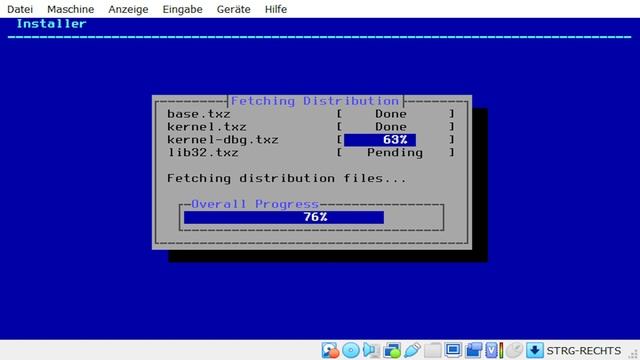640x360 pixels.
Task: Click the lib32.txz file name
Action: [203, 153]
